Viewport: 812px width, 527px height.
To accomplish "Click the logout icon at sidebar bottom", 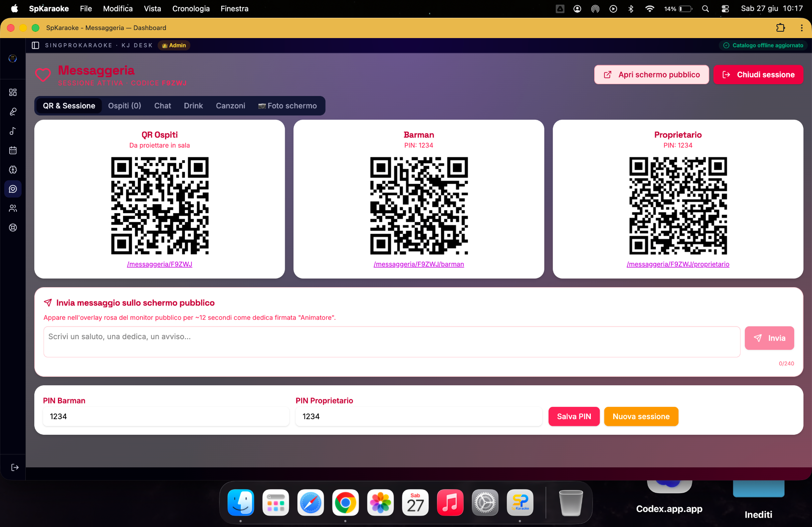I will point(15,467).
